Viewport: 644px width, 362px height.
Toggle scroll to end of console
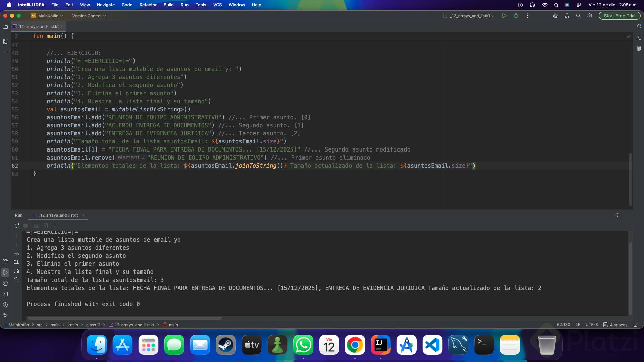point(16,262)
